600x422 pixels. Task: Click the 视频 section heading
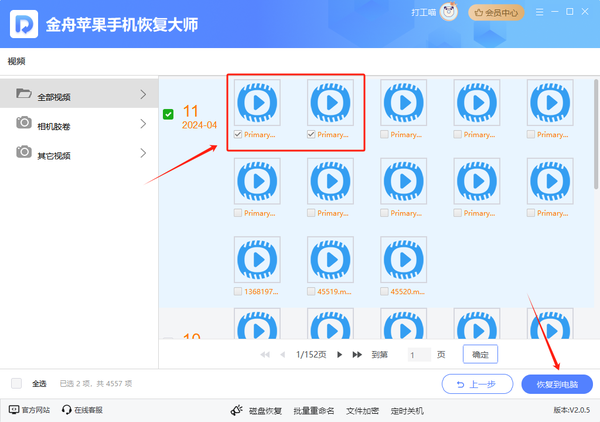16,61
